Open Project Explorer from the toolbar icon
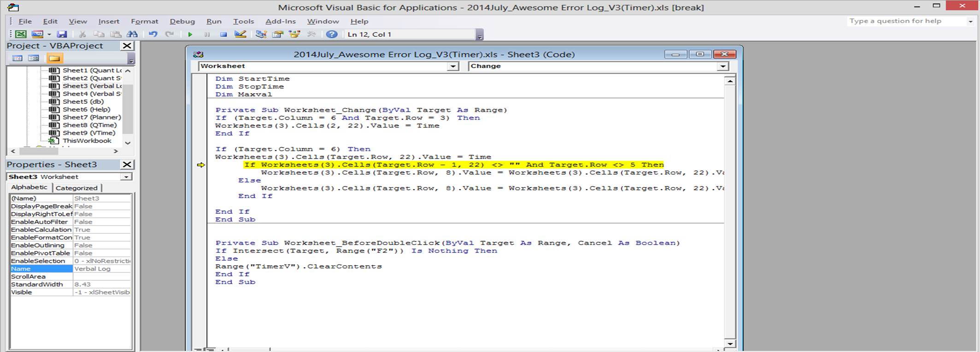This screenshot has height=352, width=980. pyautogui.click(x=261, y=34)
